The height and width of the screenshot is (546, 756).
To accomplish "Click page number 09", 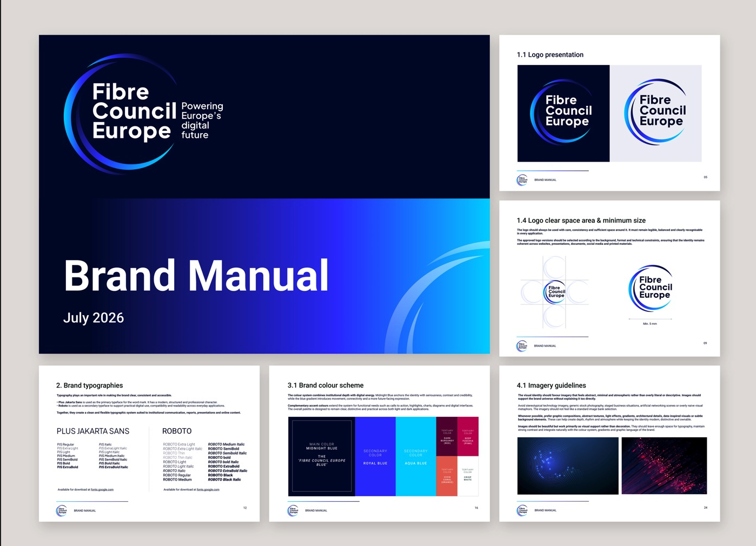I will pos(705,343).
